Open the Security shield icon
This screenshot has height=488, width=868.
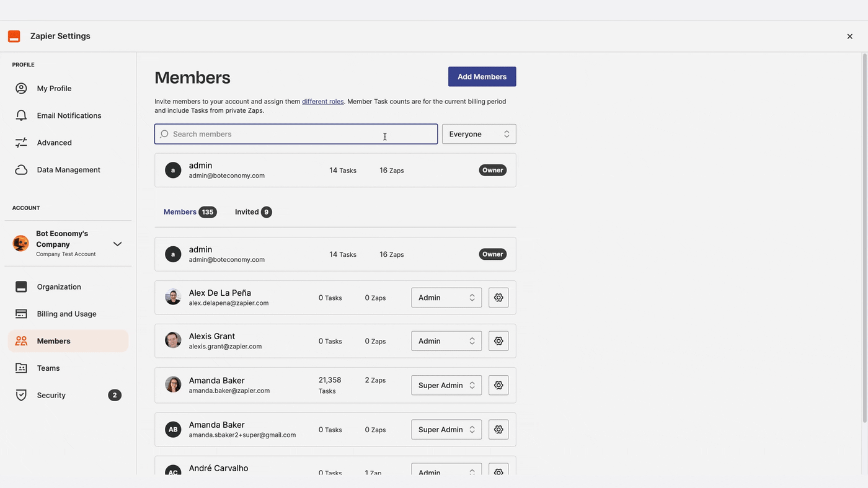[x=21, y=395]
